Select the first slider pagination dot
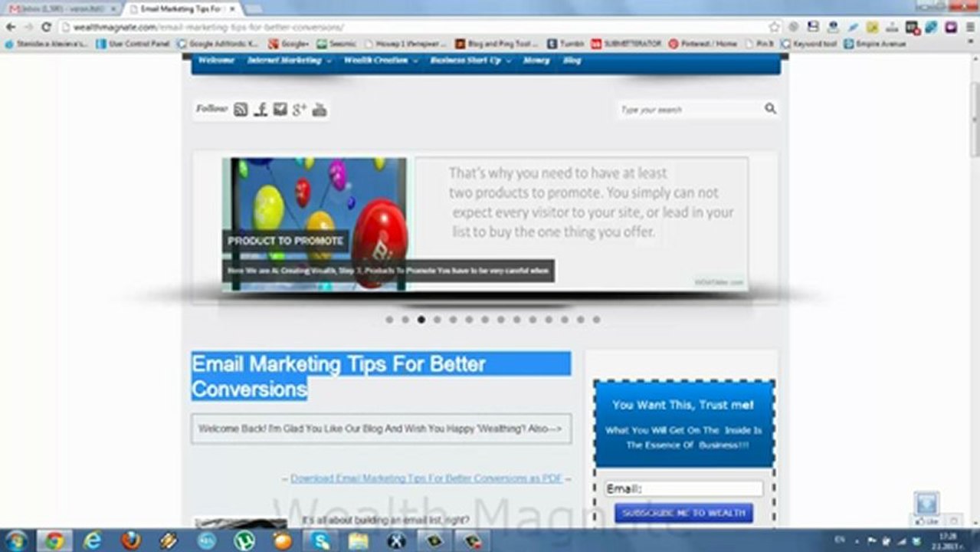 tap(389, 320)
